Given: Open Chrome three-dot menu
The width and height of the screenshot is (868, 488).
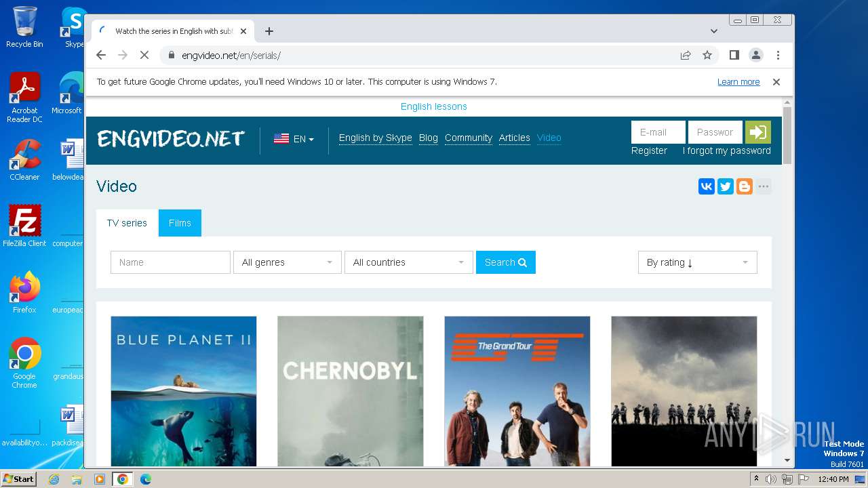Looking at the screenshot, I should click(x=778, y=55).
